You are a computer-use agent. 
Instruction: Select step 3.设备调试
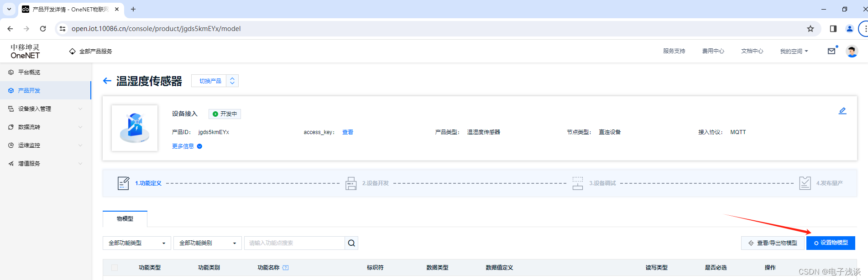[602, 183]
